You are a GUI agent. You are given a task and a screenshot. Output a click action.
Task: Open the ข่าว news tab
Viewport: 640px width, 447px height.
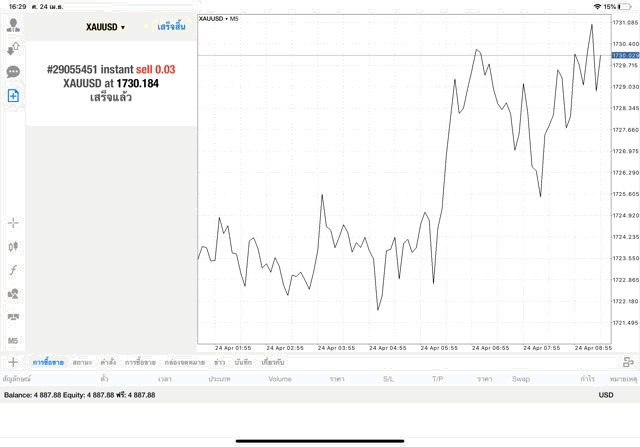[220, 362]
